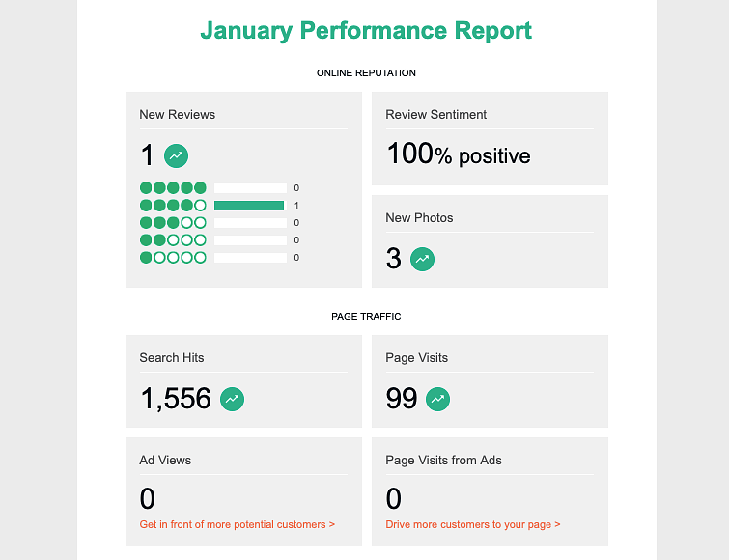Click the Page Visits from Ads title

(443, 461)
